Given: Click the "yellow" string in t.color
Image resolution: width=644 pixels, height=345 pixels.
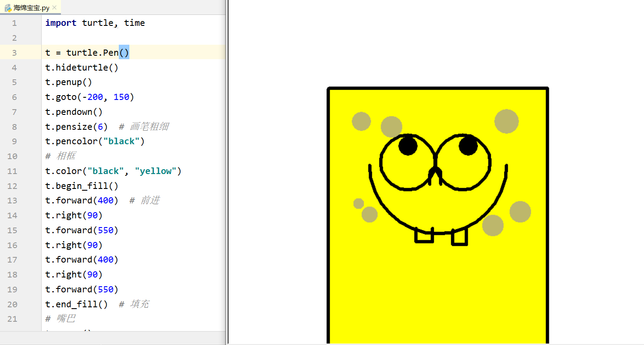Looking at the screenshot, I should 156,171.
